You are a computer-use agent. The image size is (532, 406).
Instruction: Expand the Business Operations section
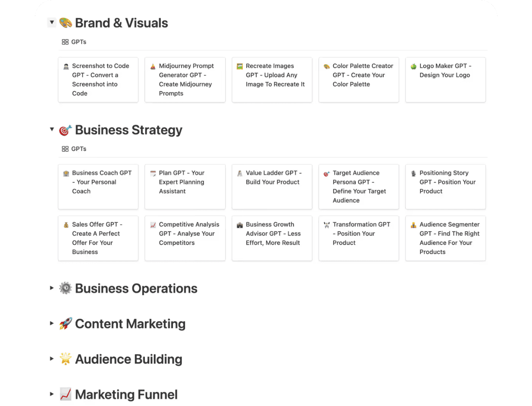(x=52, y=288)
